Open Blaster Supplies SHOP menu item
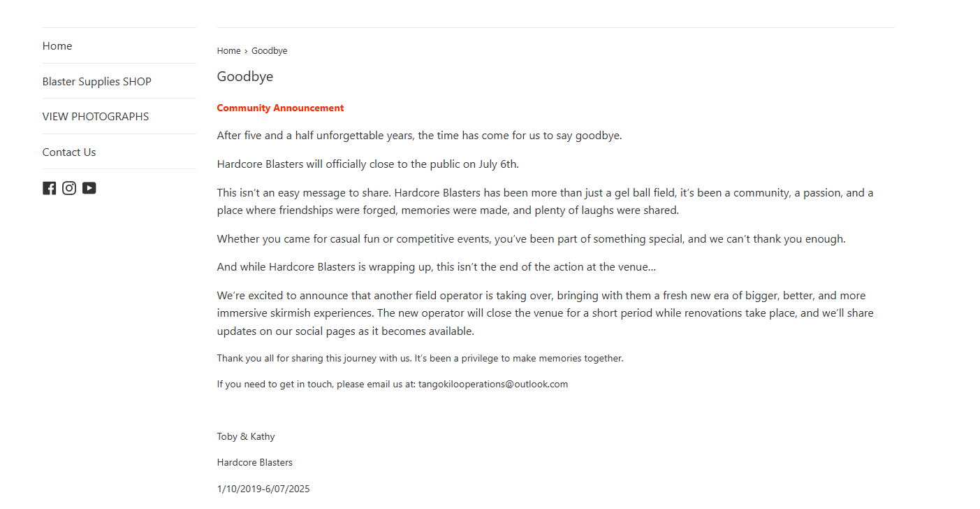This screenshot has height=509, width=980. (x=97, y=82)
